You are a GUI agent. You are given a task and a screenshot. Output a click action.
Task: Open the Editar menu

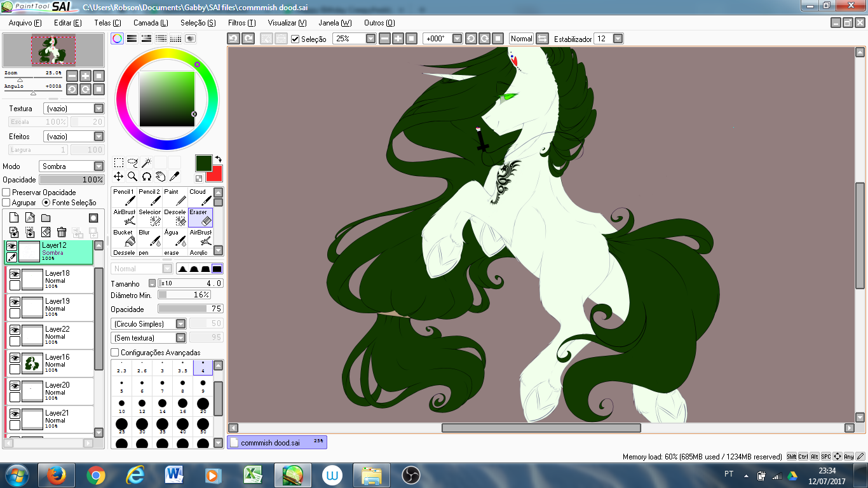68,23
